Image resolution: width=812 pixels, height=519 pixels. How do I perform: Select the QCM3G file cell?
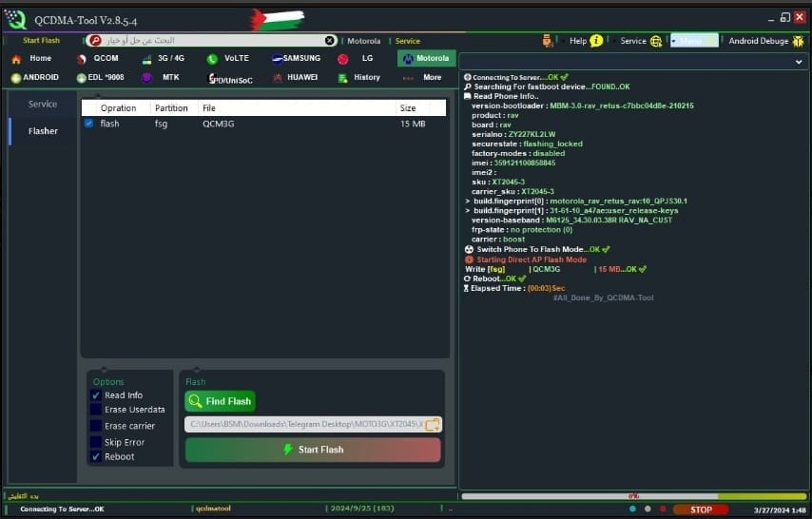219,124
